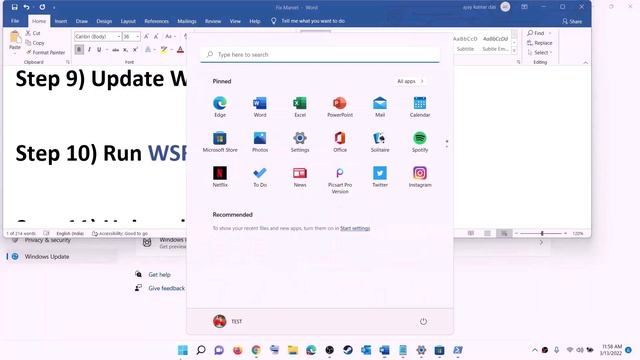Launch the Office app

click(340, 142)
